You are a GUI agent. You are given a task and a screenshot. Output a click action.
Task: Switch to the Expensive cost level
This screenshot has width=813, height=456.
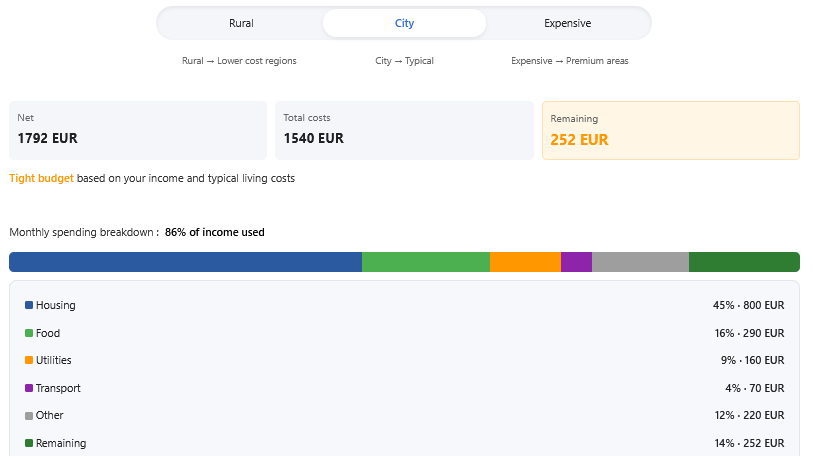tap(567, 23)
